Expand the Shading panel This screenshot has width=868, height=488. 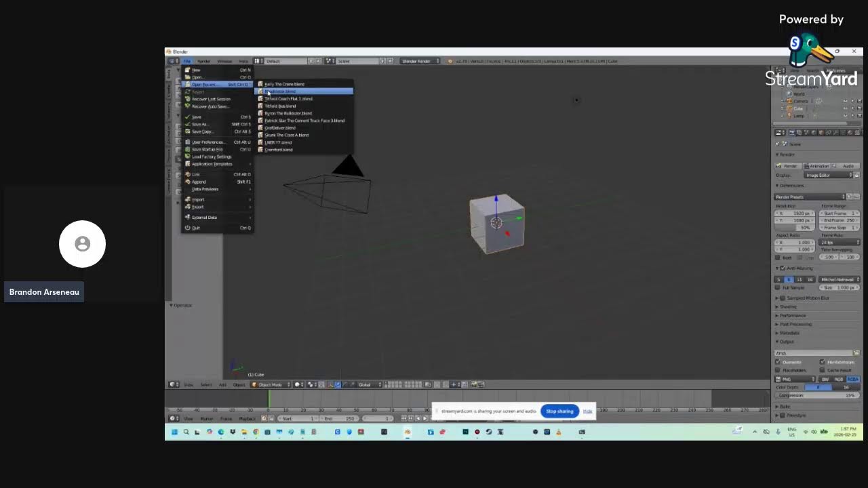(x=789, y=307)
